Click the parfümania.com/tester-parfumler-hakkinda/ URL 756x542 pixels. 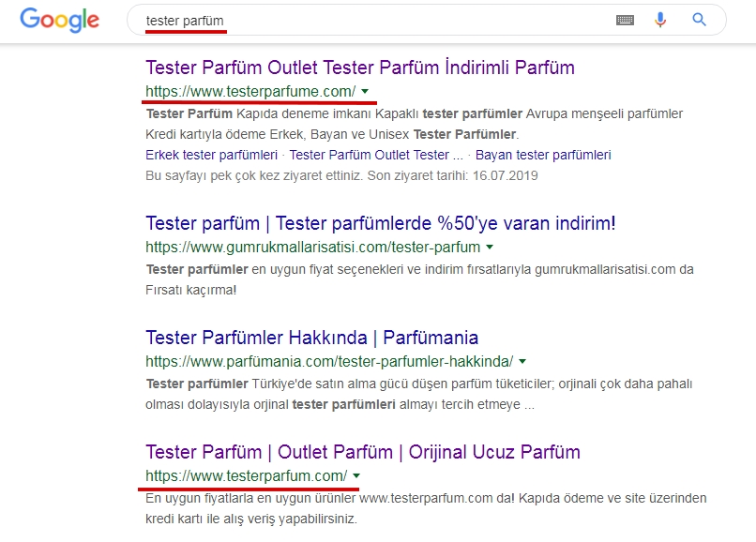click(x=329, y=361)
